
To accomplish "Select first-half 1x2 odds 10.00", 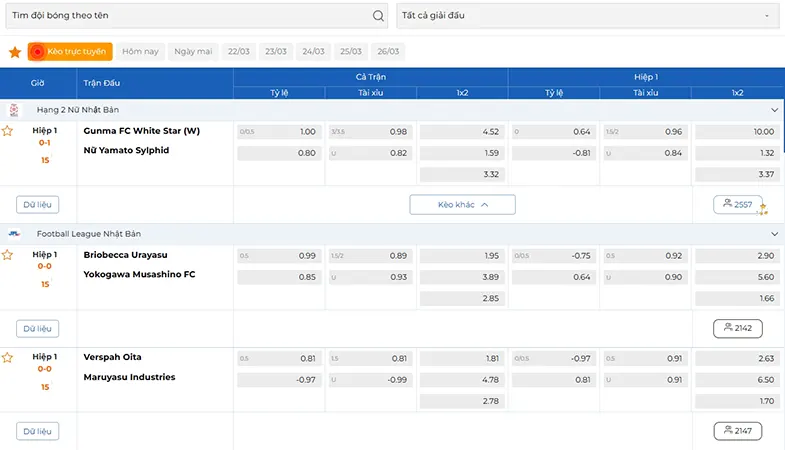I will [737, 132].
